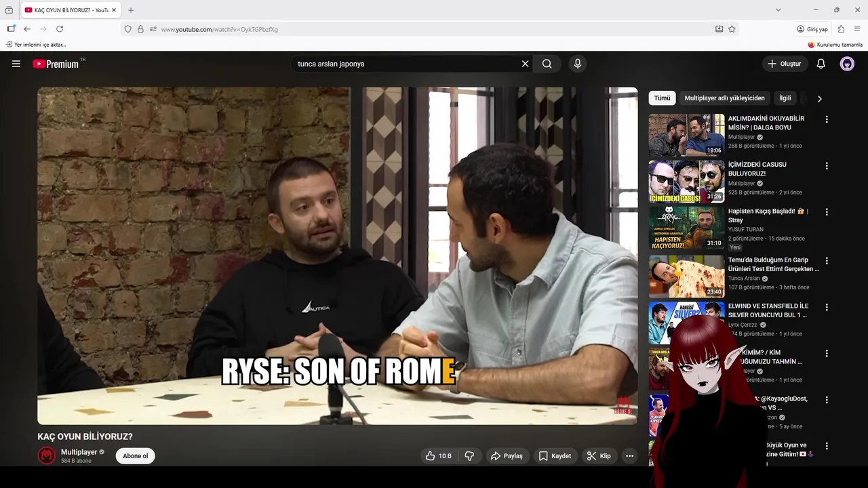Play Hapisten Kaçış Başladı Stray thumbnail
Image resolution: width=868 pixels, height=488 pixels.
(x=686, y=228)
